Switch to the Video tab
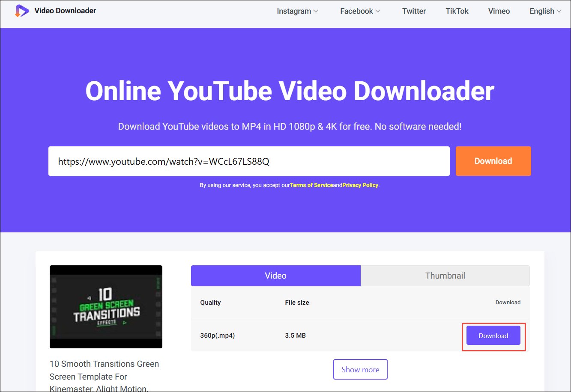This screenshot has width=571, height=392. pos(276,276)
